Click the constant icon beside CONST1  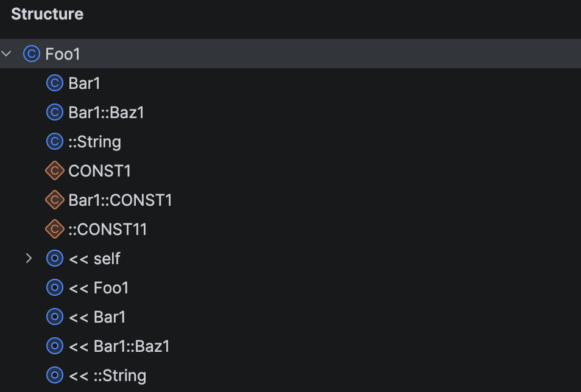tap(55, 171)
